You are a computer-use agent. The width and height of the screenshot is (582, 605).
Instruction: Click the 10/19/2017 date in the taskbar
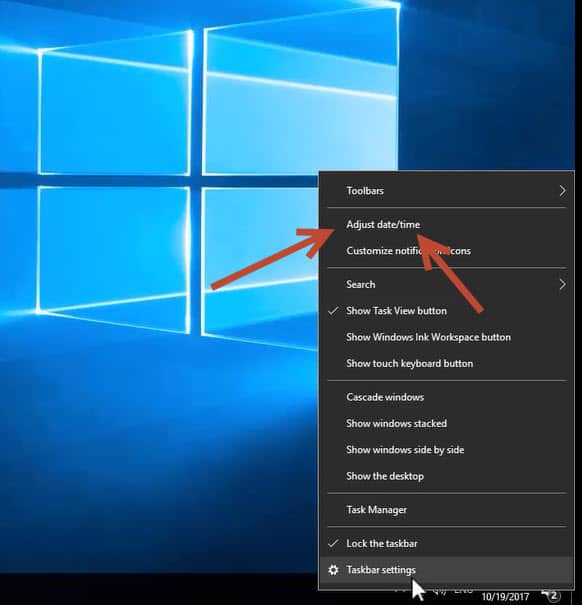pyautogui.click(x=505, y=597)
